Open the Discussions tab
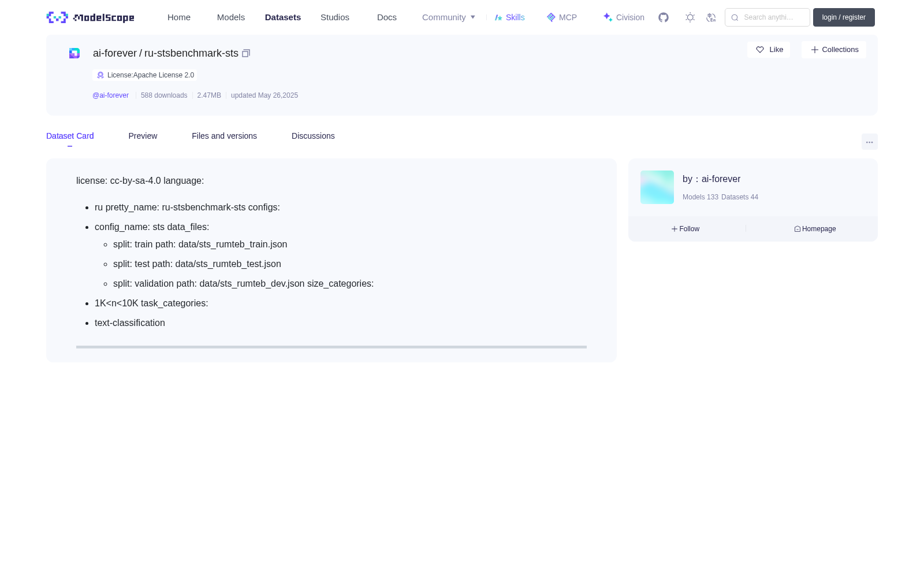The height and width of the screenshot is (578, 924). (313, 136)
